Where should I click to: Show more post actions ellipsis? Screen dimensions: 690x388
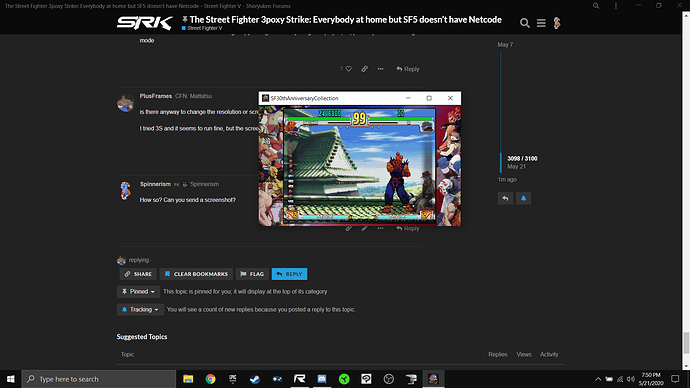(x=380, y=69)
